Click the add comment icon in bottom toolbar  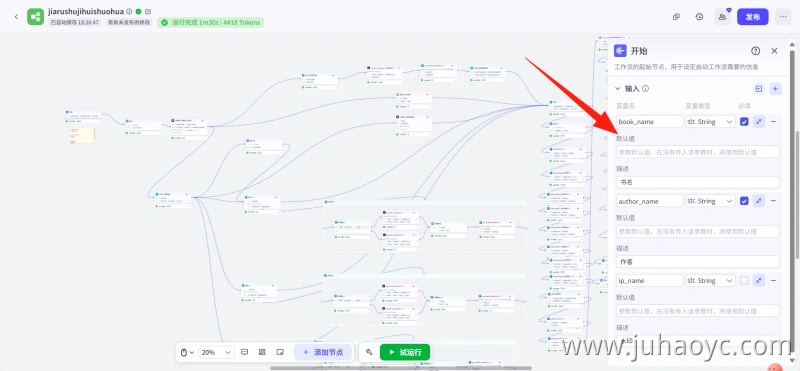tap(244, 352)
